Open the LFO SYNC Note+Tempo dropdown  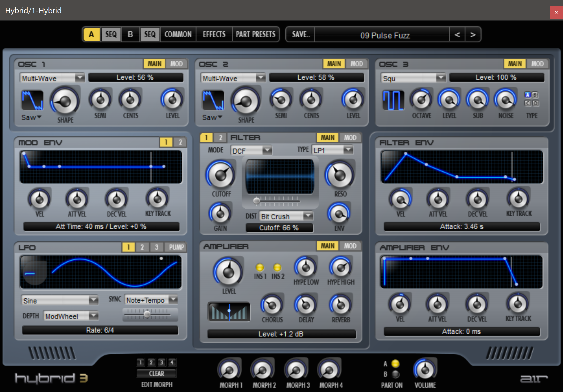(x=151, y=300)
